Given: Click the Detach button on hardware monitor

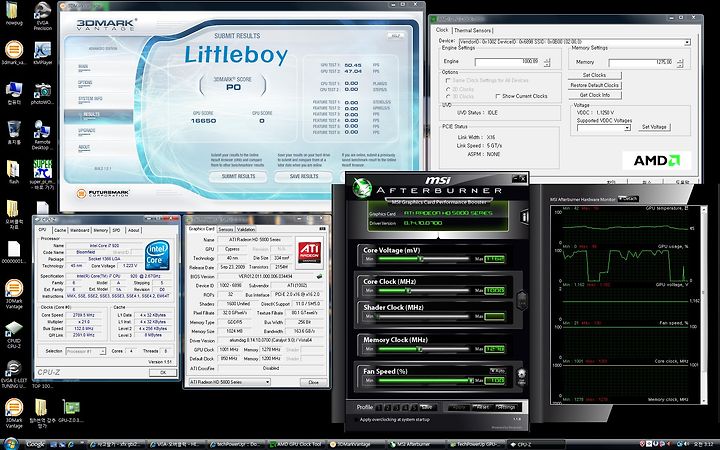Looking at the screenshot, I should pos(628,199).
